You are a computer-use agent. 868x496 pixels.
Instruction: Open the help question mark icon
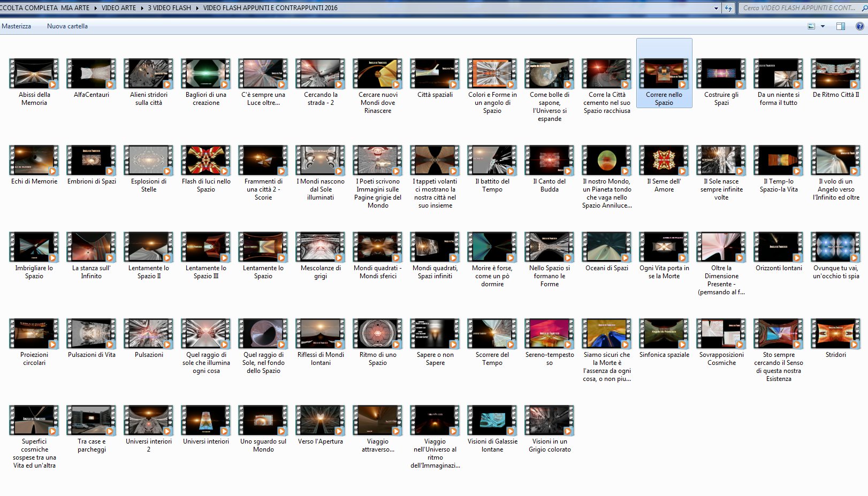[859, 26]
